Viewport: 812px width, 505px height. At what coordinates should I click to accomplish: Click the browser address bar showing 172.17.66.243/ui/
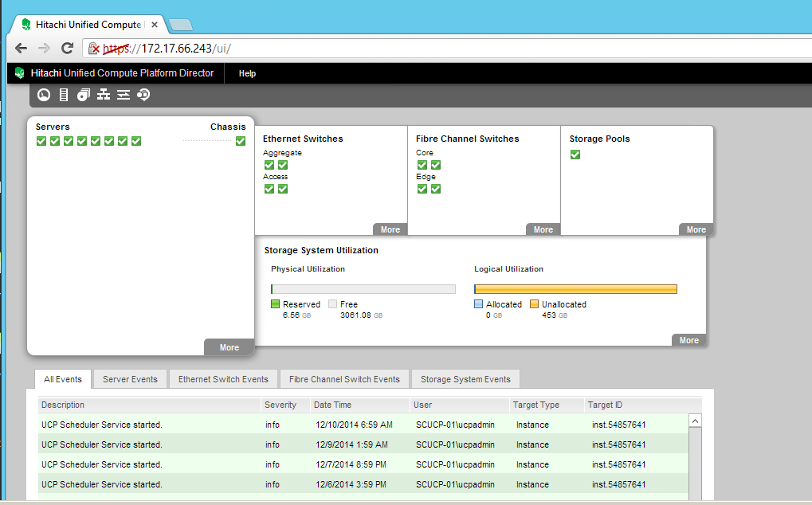[448, 48]
